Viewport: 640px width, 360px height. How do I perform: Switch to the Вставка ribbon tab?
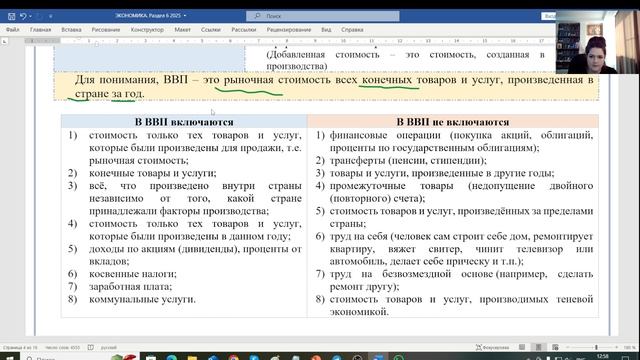(71, 30)
